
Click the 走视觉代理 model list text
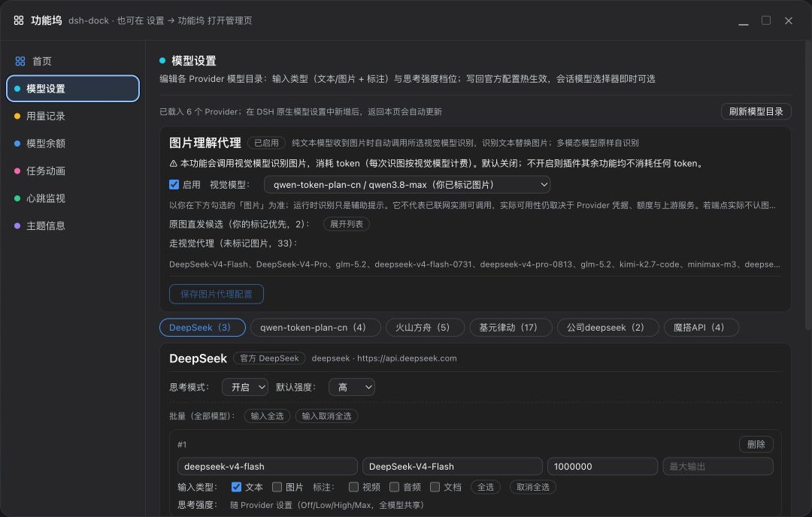474,265
